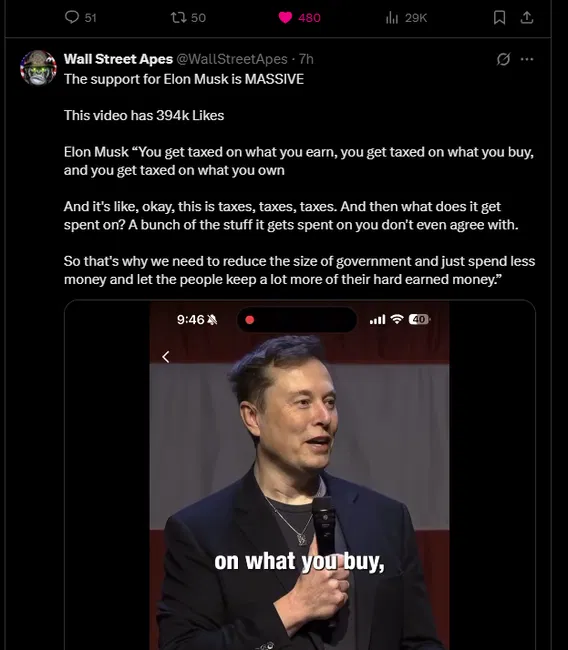Open replies via the comment bubble icon

[72, 17]
